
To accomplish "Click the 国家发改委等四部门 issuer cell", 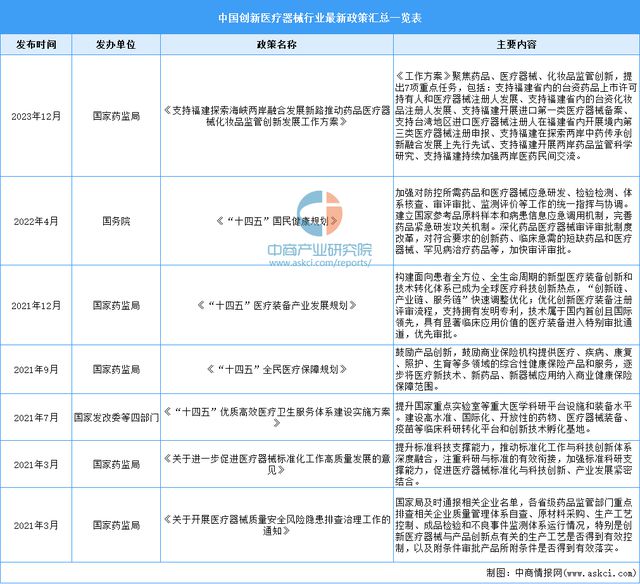I will tap(115, 410).
